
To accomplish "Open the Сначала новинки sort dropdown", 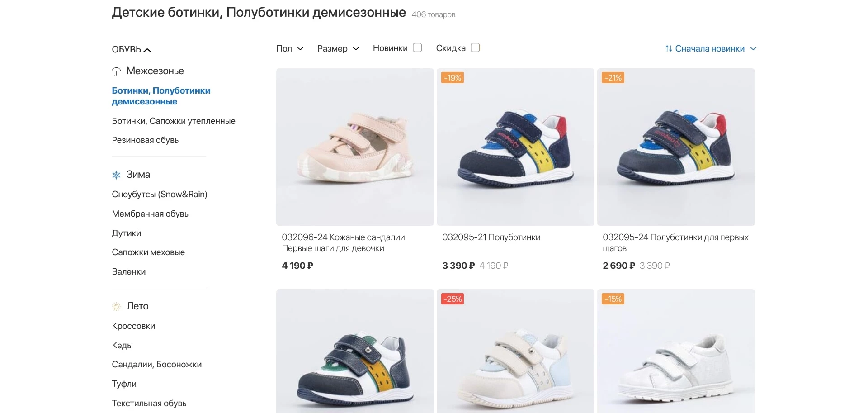I will (x=710, y=49).
